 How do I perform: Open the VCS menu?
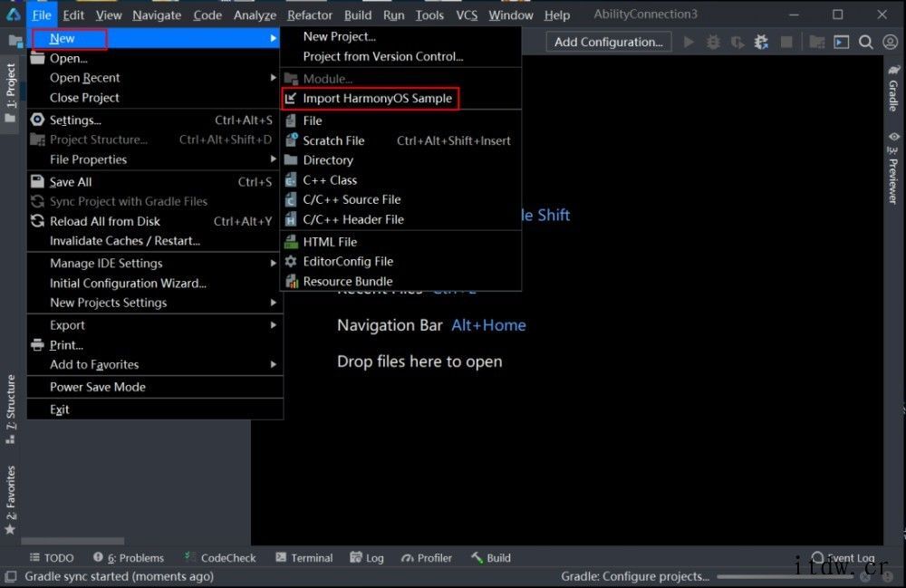[x=467, y=15]
